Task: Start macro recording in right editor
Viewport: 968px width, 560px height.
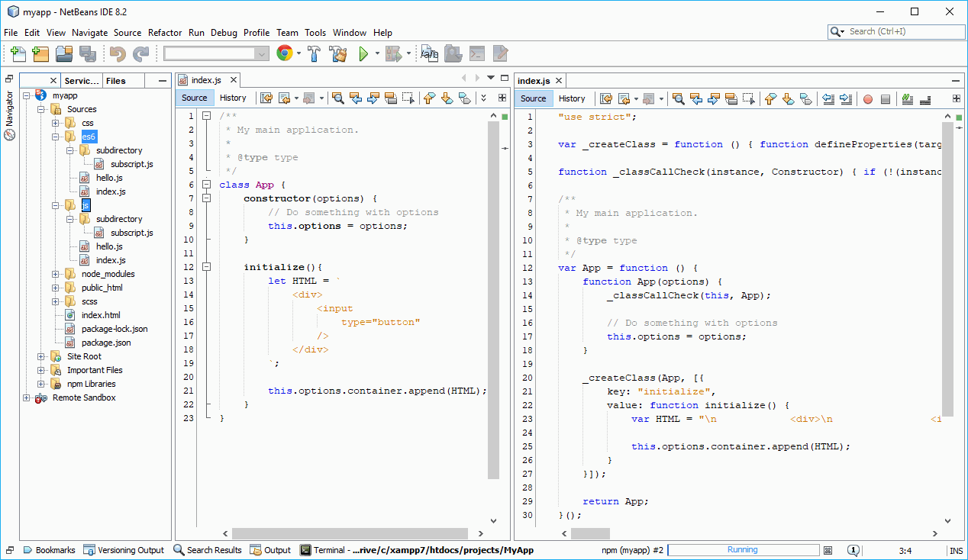Action: tap(867, 98)
